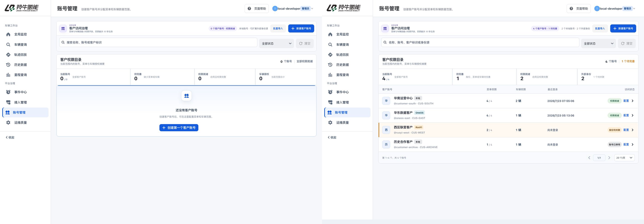
Task: Click 里程查询 bar-chart icon in the four-account view
Action: (330, 75)
